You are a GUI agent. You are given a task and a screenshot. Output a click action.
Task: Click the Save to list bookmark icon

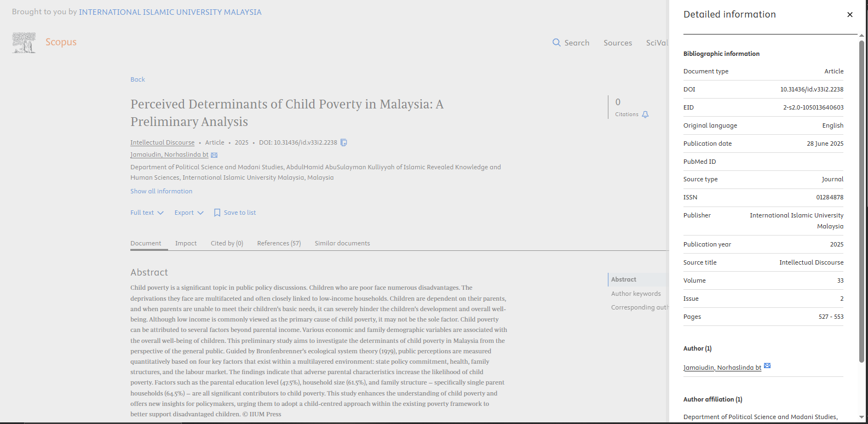pos(217,213)
